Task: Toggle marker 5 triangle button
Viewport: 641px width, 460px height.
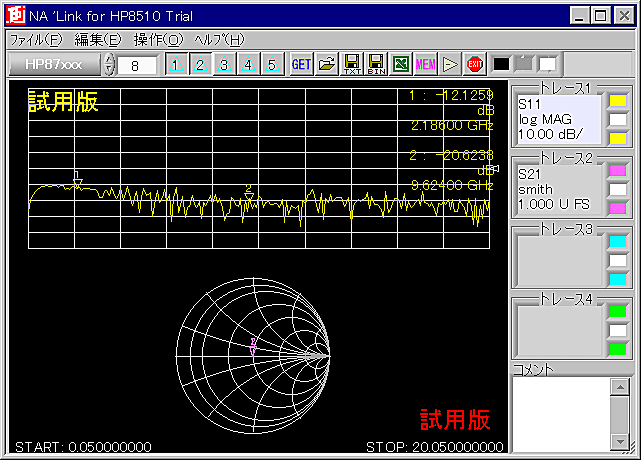Action: [x=272, y=64]
